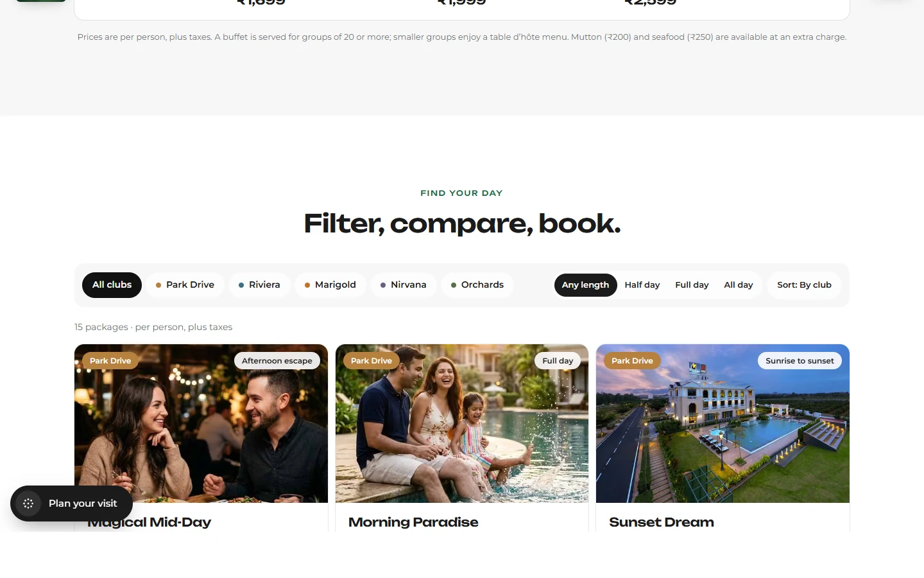Choose the Any length duration option

click(585, 285)
